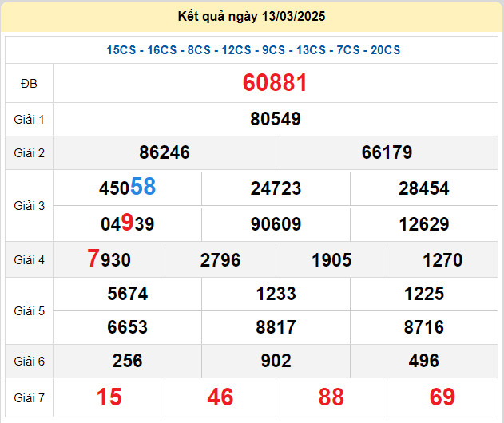Select the ĐB row label

[x=29, y=84]
